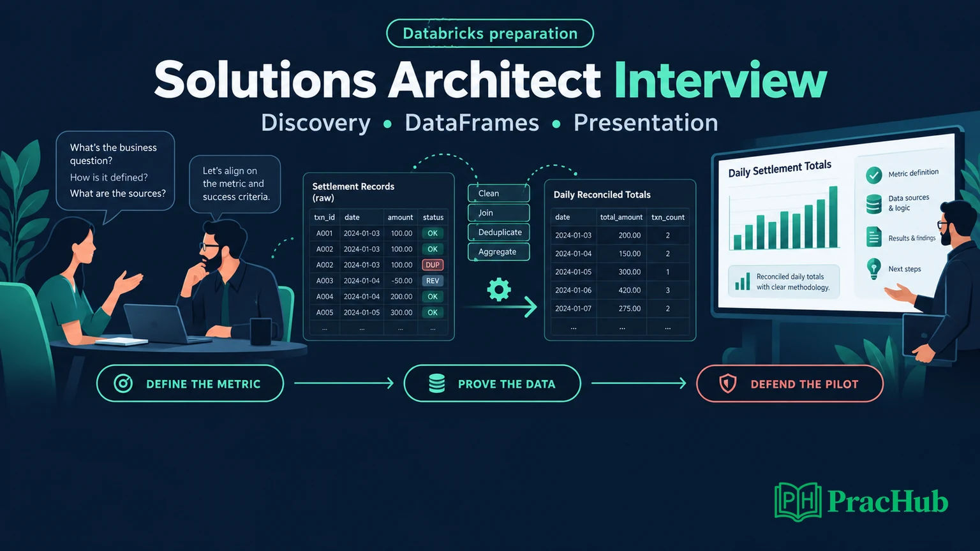The height and width of the screenshot is (551, 980).
Task: Click the word Discovery in the subtitle
Action: [x=316, y=122]
